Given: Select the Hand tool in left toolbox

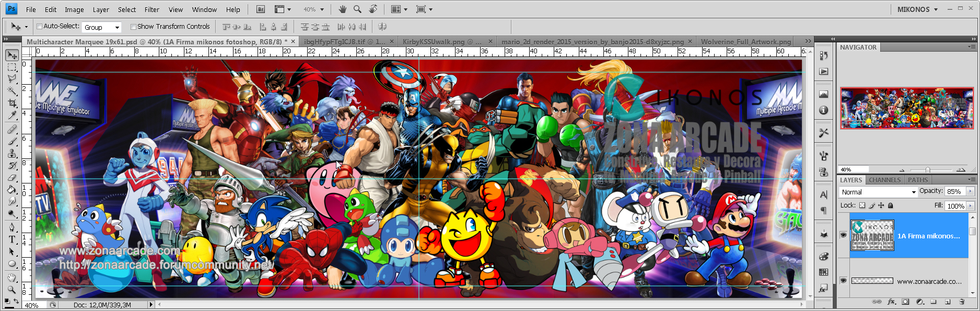Looking at the screenshot, I should pos(12,277).
